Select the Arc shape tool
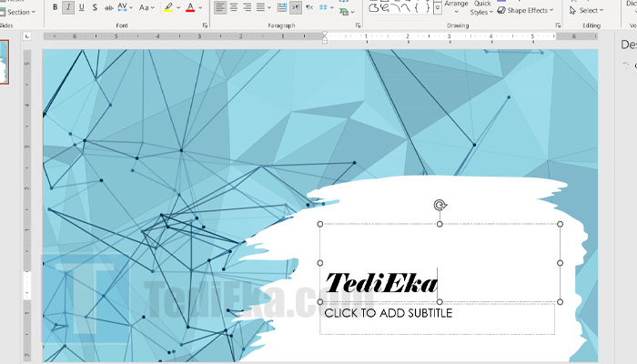This screenshot has height=364, width=637. point(395,7)
